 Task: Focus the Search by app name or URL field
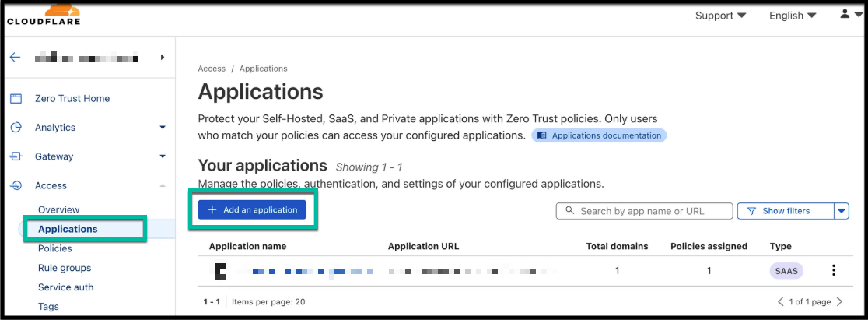644,211
